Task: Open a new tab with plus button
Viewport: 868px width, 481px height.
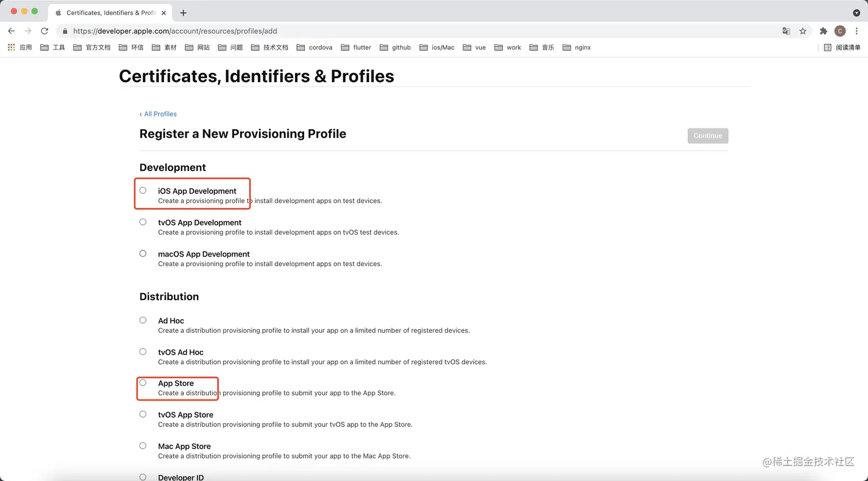Action: [x=183, y=13]
